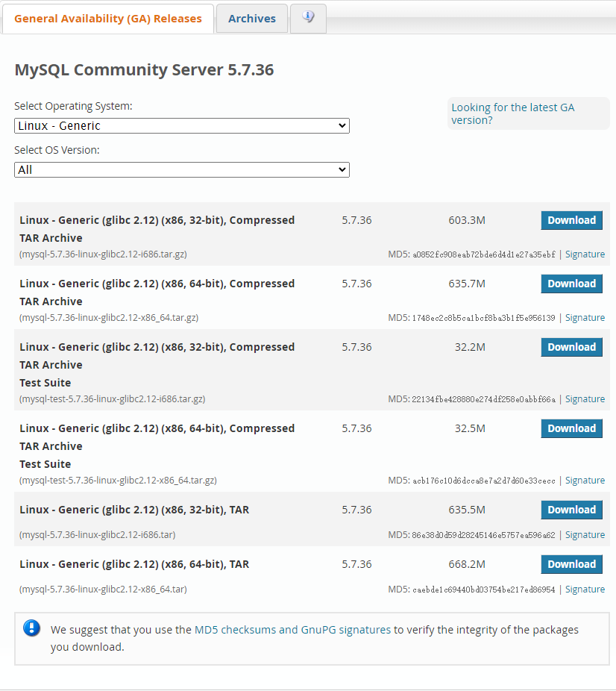Open Signature link for mysql-5.7.36-linux-glibc2.12-x86_64.tar
Screen dimensions: 616x691
click(585, 590)
